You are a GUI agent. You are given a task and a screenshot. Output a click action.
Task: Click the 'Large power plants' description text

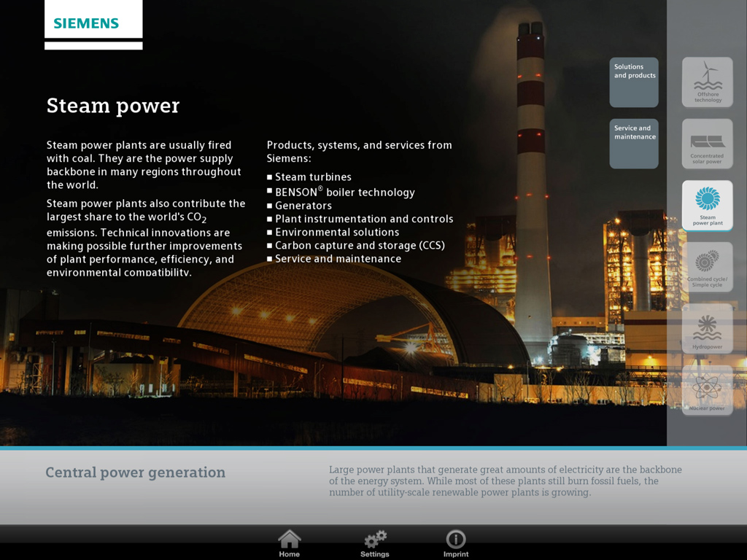506,481
